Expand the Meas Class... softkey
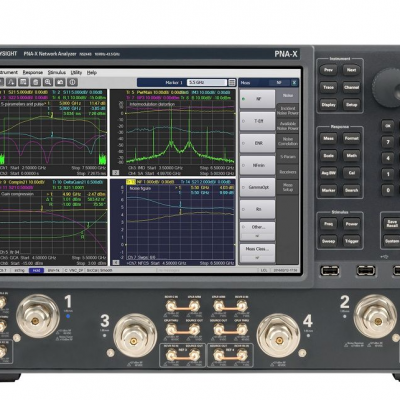400x400 pixels. tap(257, 253)
